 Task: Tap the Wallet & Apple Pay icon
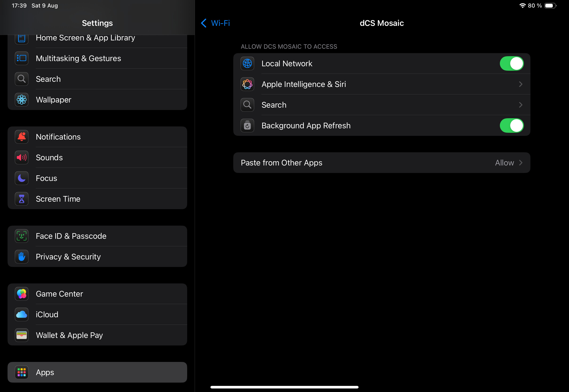pyautogui.click(x=22, y=335)
